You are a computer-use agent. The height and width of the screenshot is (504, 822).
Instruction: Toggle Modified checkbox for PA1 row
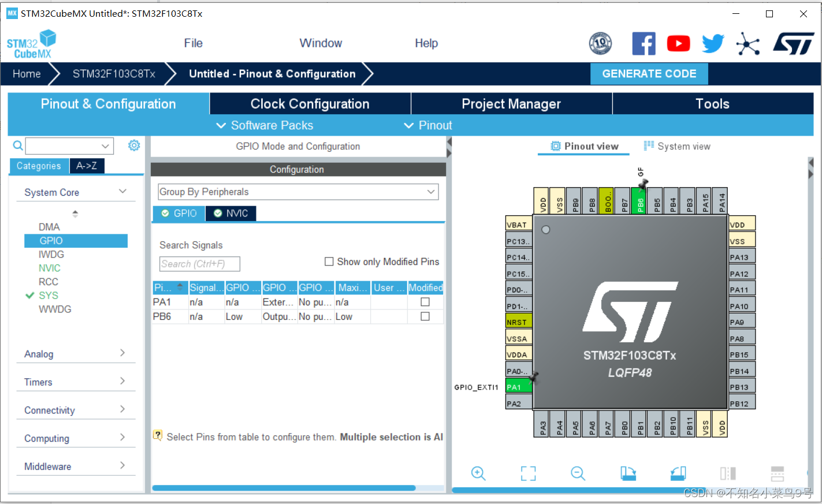coord(425,302)
